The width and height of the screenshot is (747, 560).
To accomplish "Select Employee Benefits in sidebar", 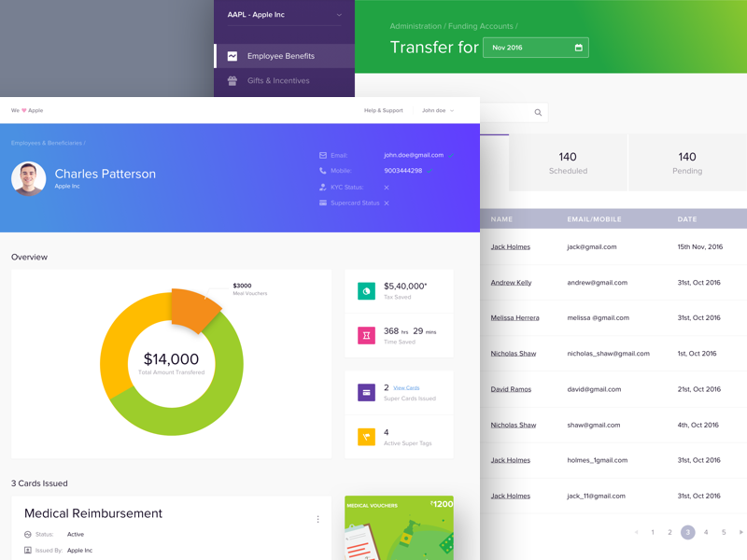I will click(x=280, y=56).
